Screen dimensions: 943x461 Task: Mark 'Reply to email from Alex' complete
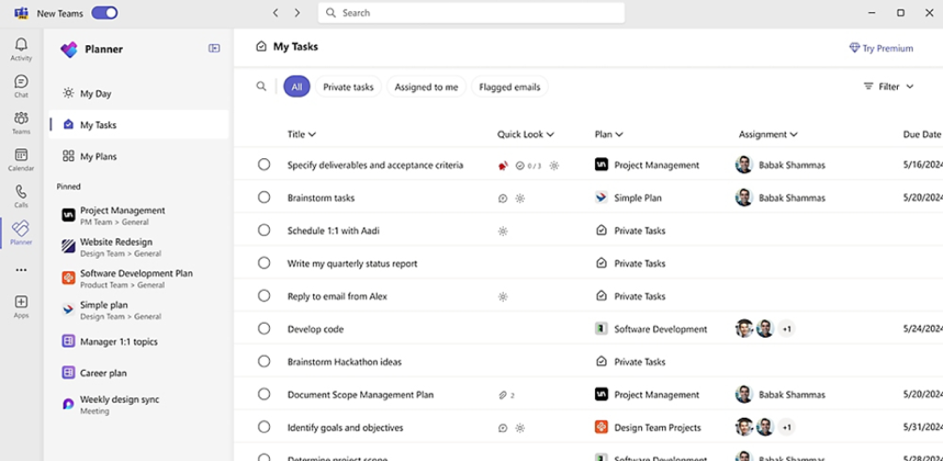(264, 296)
